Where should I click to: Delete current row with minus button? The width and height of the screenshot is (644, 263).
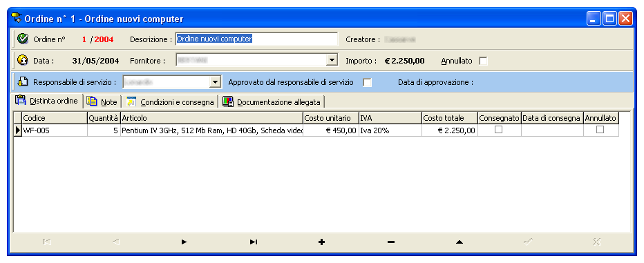[x=390, y=242]
